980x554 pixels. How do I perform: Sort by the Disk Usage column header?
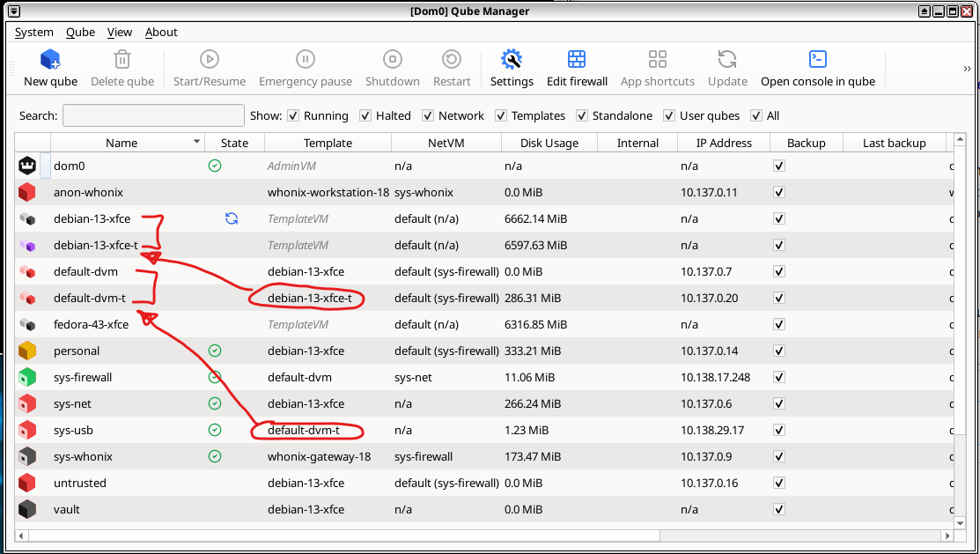549,143
